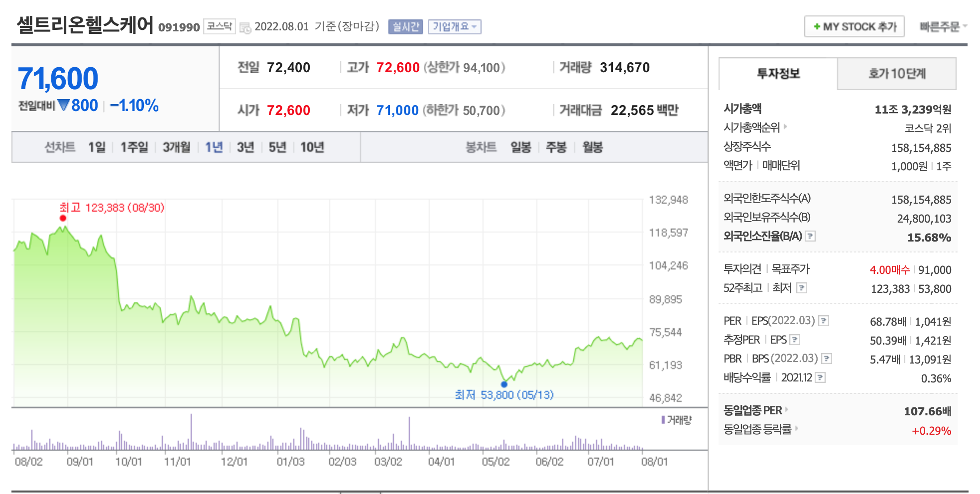
Task: Select the 3개월 line chart period
Action: click(177, 147)
